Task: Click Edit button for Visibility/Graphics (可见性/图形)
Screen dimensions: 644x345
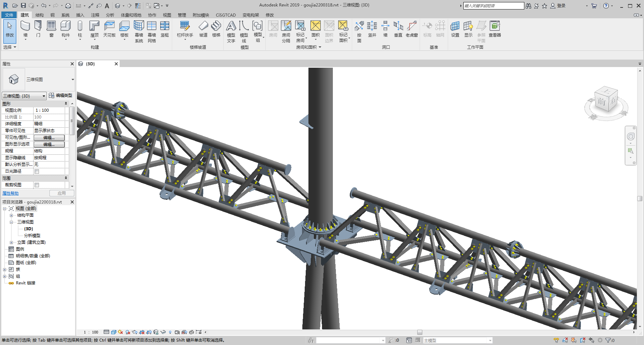Action: tap(49, 137)
